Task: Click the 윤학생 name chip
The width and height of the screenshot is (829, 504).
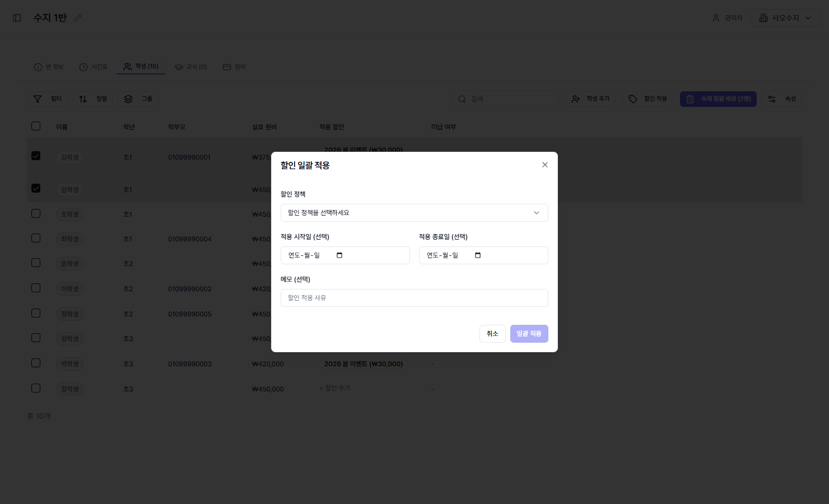Action: click(70, 264)
